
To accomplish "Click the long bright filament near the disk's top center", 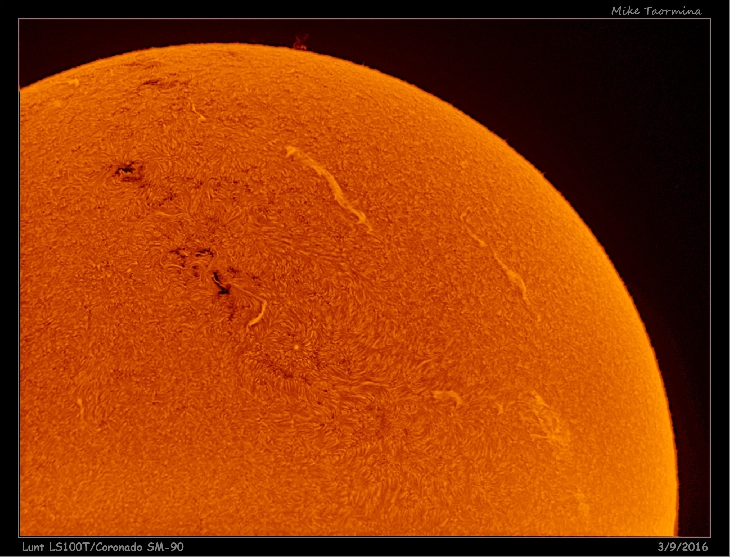I will pos(328,183).
